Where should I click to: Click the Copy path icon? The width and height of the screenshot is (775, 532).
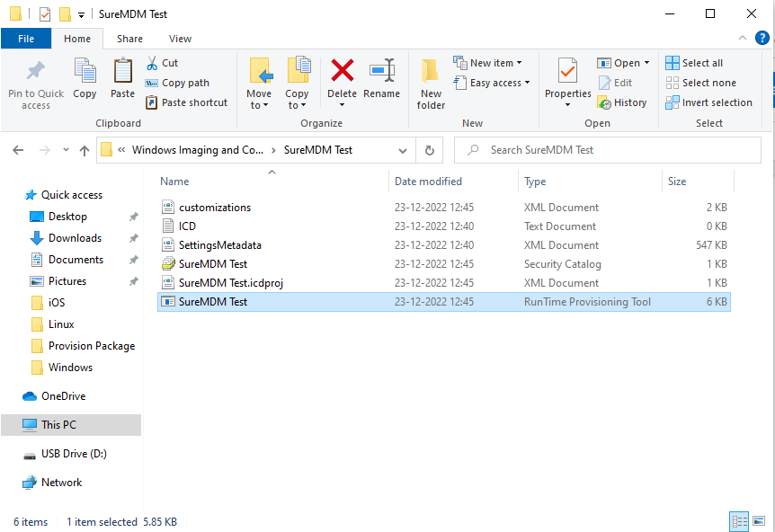coord(151,83)
